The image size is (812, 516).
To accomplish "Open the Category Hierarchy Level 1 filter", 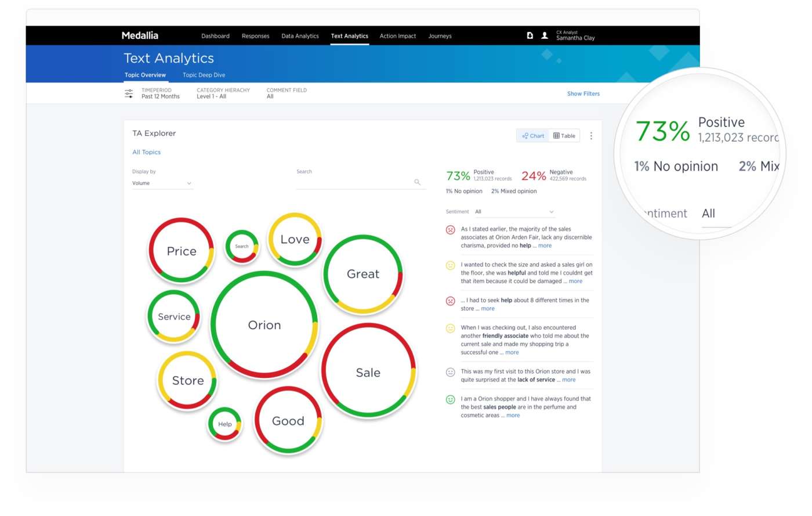I will (223, 93).
